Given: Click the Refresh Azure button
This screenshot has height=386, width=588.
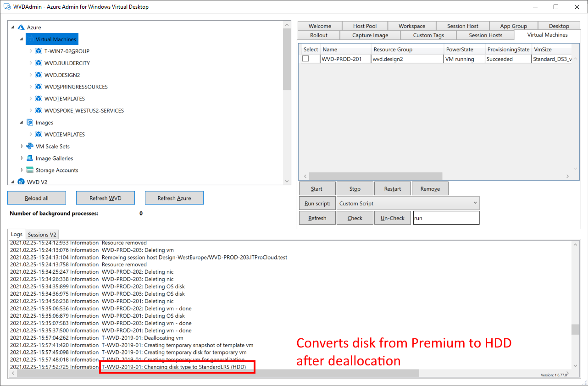Looking at the screenshot, I should pos(174,198).
